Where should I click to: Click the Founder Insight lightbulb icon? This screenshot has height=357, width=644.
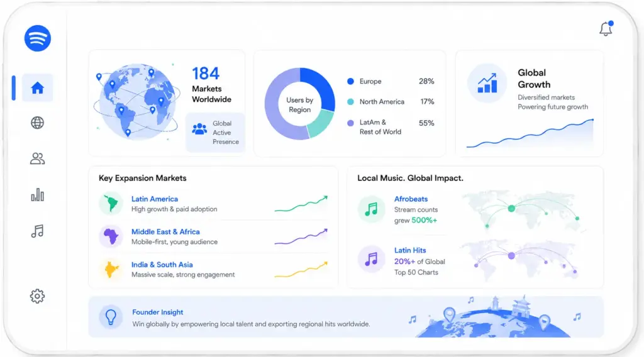[111, 317]
